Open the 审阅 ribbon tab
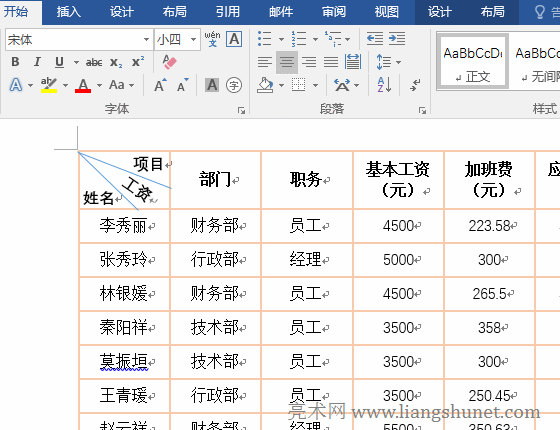Screen dimensions: 560x430 (x=334, y=12)
